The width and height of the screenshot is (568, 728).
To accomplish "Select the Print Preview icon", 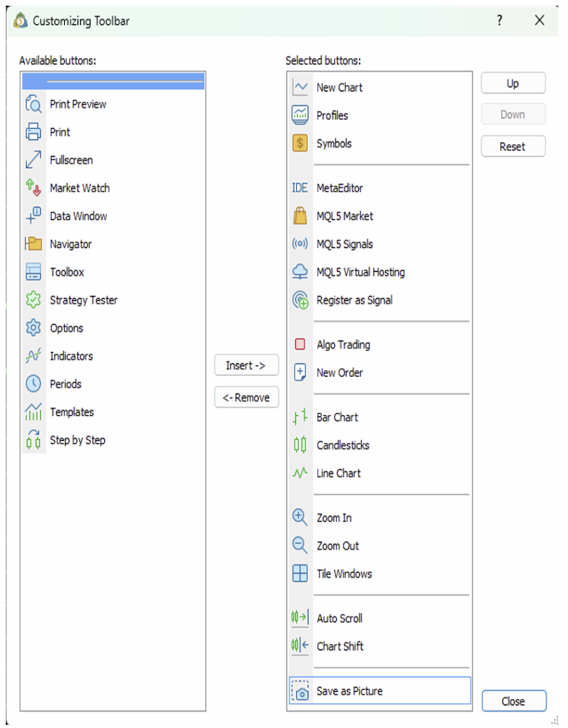I will click(33, 104).
